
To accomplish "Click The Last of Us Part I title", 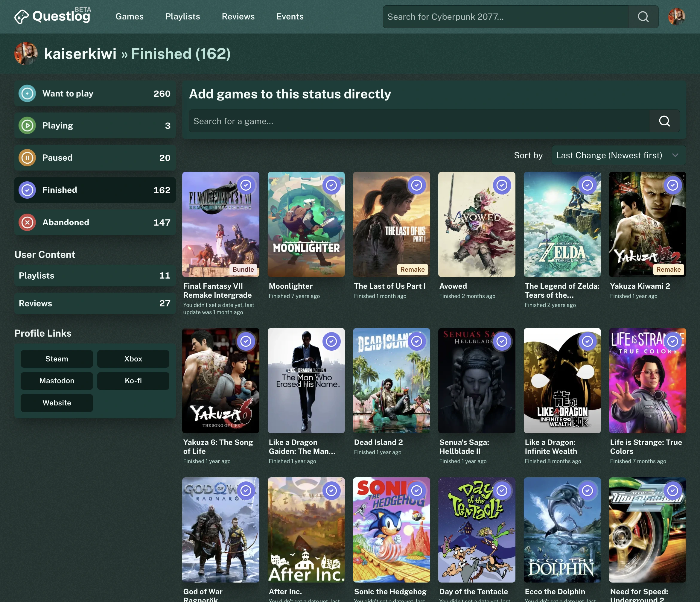I will pyautogui.click(x=390, y=286).
